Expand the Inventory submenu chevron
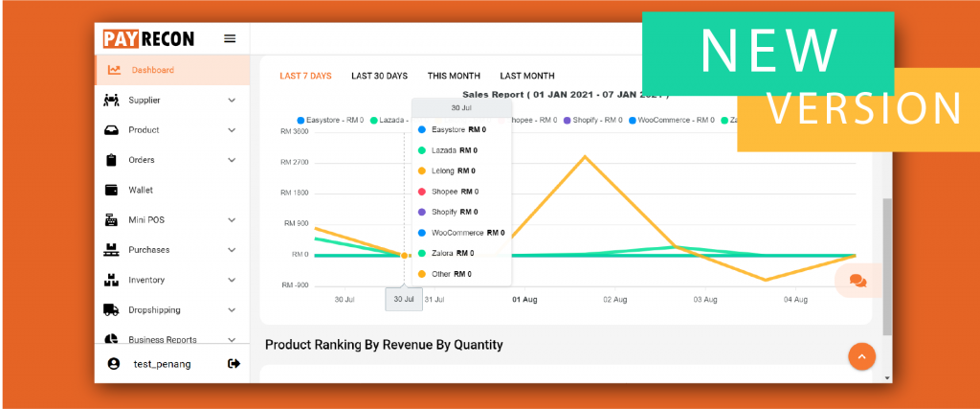 tap(232, 281)
